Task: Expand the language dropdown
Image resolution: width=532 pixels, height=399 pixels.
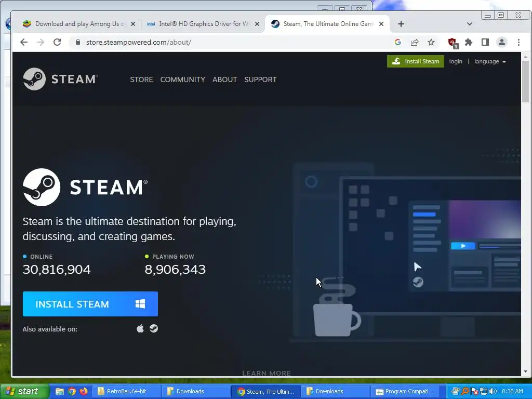Action: 490,61
